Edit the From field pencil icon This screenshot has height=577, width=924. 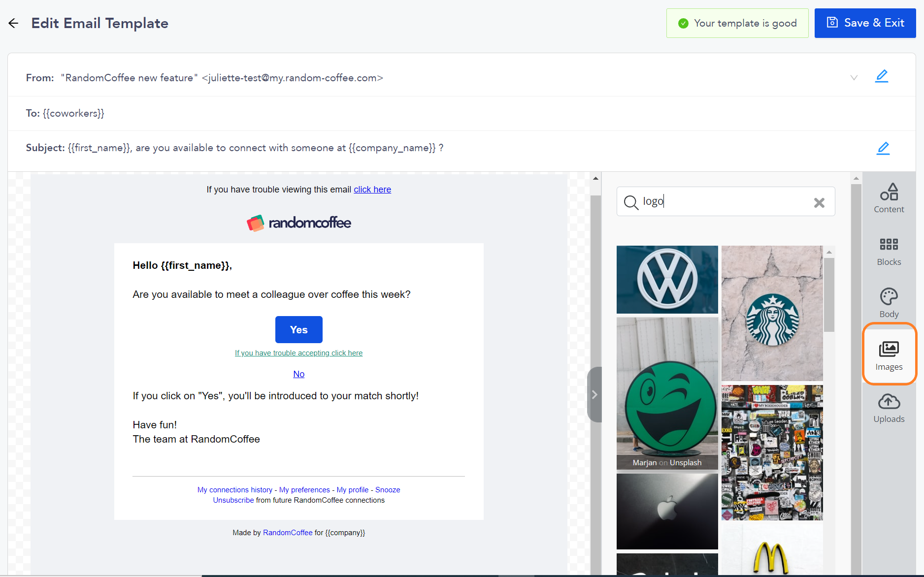tap(882, 76)
